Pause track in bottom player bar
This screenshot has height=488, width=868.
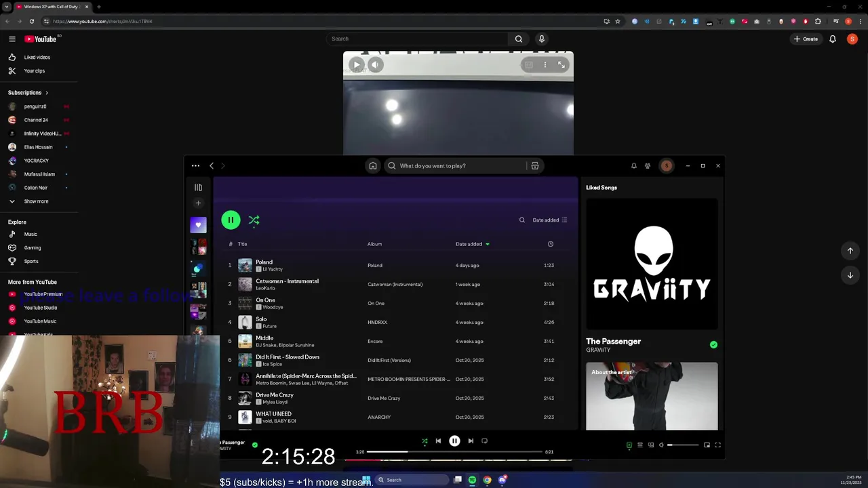pos(454,441)
